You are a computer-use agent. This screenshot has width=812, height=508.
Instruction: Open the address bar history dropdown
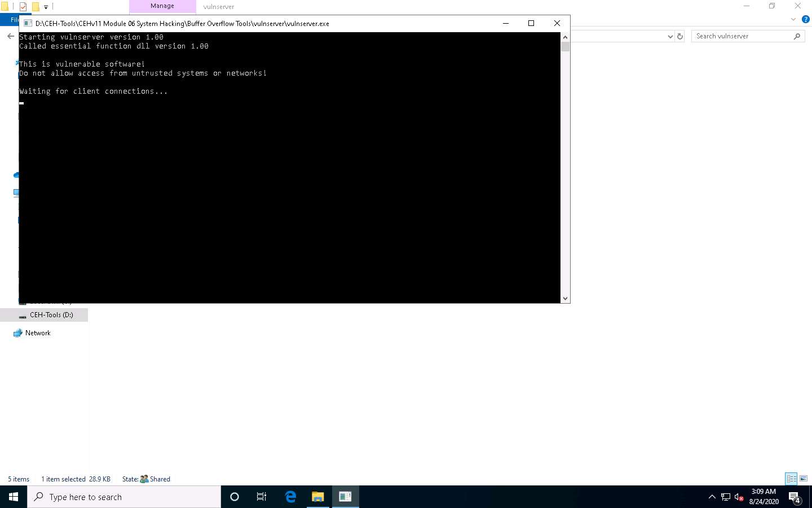670,36
